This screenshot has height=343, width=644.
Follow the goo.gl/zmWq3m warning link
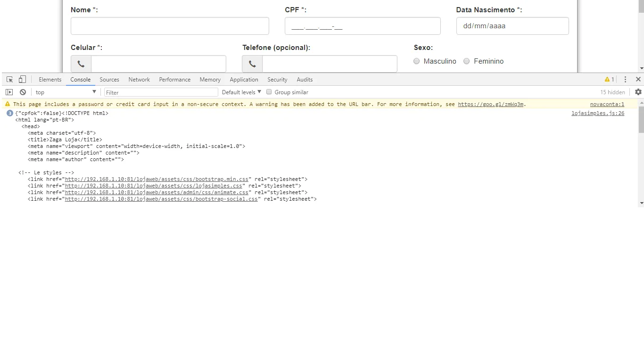[x=491, y=104]
